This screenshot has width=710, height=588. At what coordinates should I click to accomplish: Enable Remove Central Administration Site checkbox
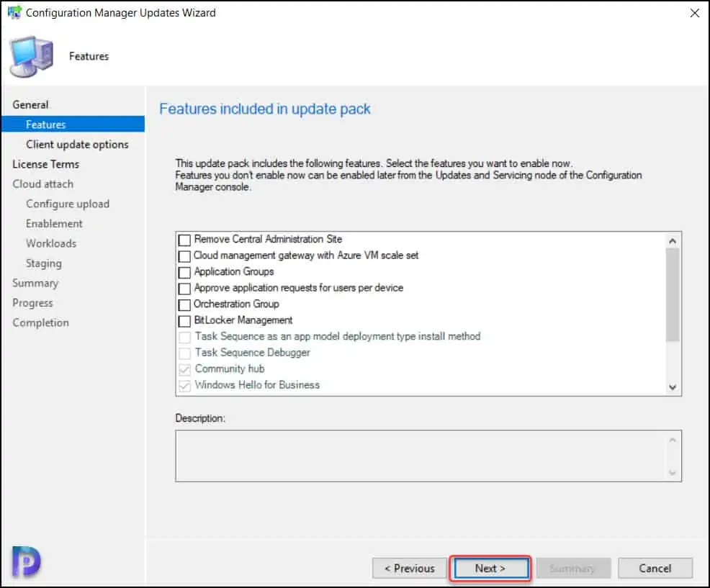pos(184,240)
